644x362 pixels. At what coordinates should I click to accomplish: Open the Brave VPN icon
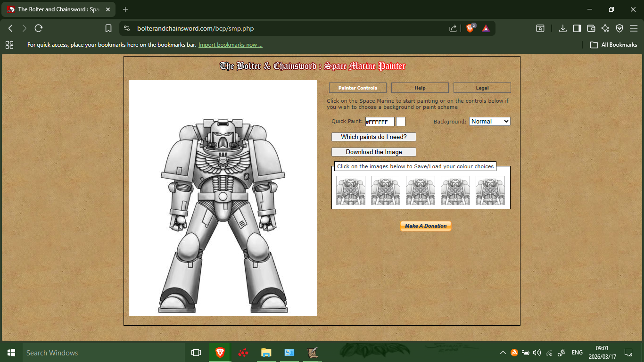click(619, 28)
